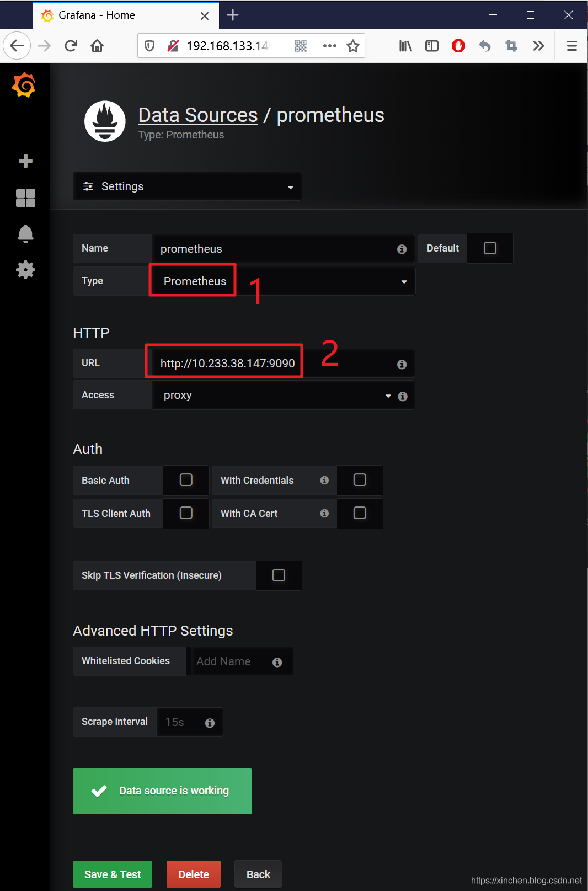
Task: Toggle the browser sidebar icon
Action: click(x=432, y=46)
